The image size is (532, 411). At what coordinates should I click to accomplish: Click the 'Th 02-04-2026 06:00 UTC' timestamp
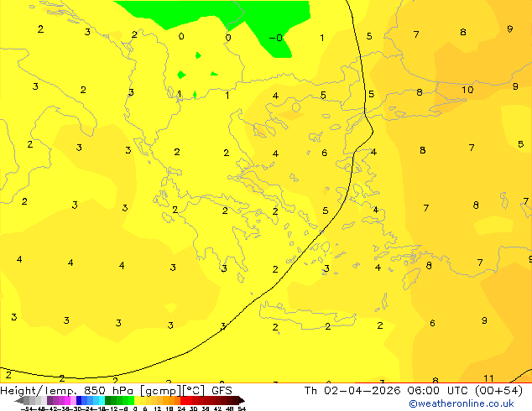(387, 391)
